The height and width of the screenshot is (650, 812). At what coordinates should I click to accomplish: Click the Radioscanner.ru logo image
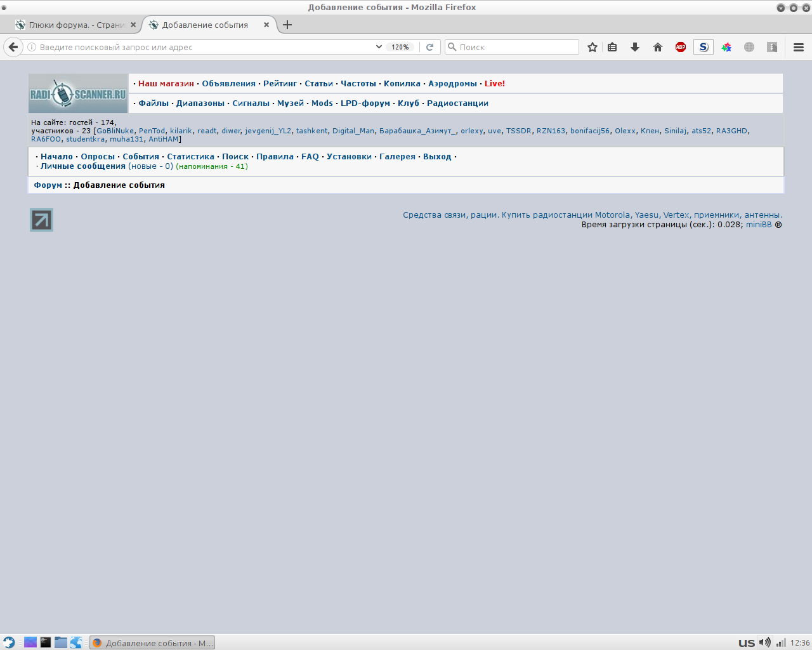coord(79,94)
